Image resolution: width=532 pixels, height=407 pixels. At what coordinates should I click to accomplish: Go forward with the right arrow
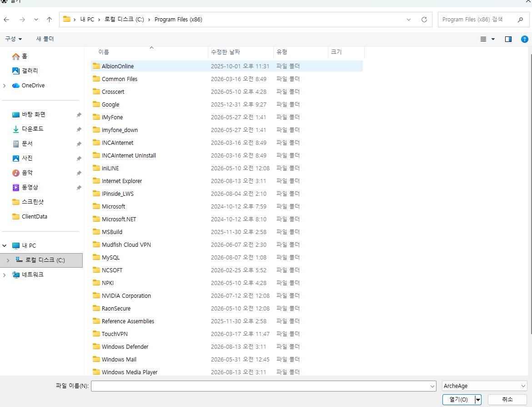[22, 20]
